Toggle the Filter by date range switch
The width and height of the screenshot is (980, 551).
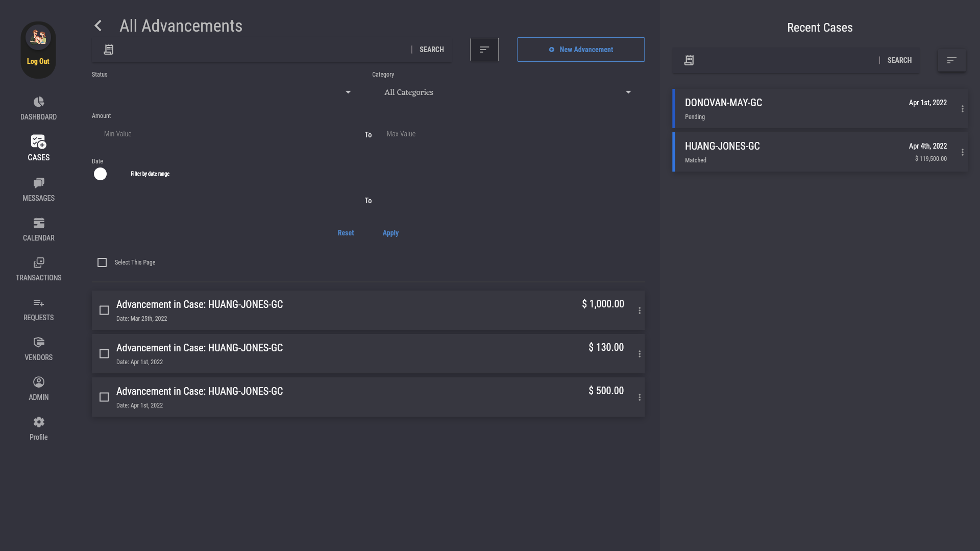coord(101,174)
